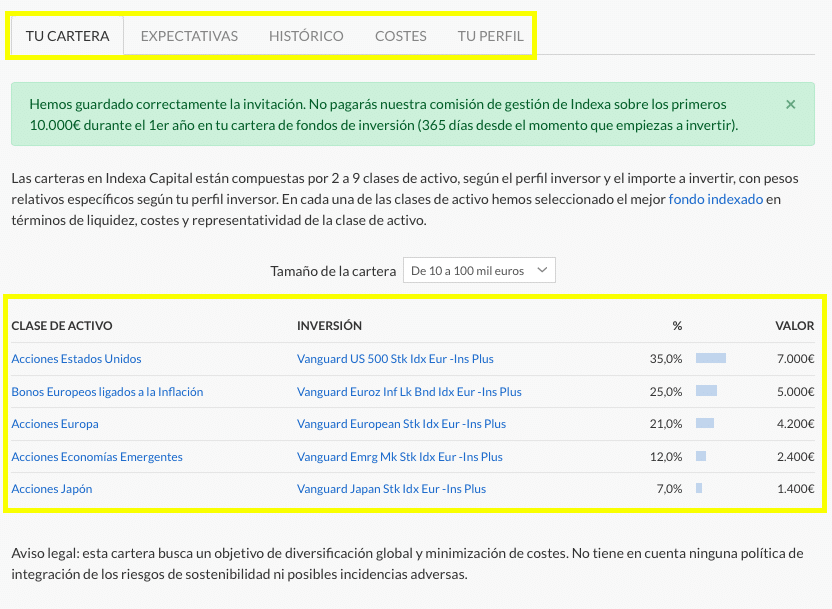
Task: Open Acciones Estados Unidos asset class link
Action: [x=76, y=359]
